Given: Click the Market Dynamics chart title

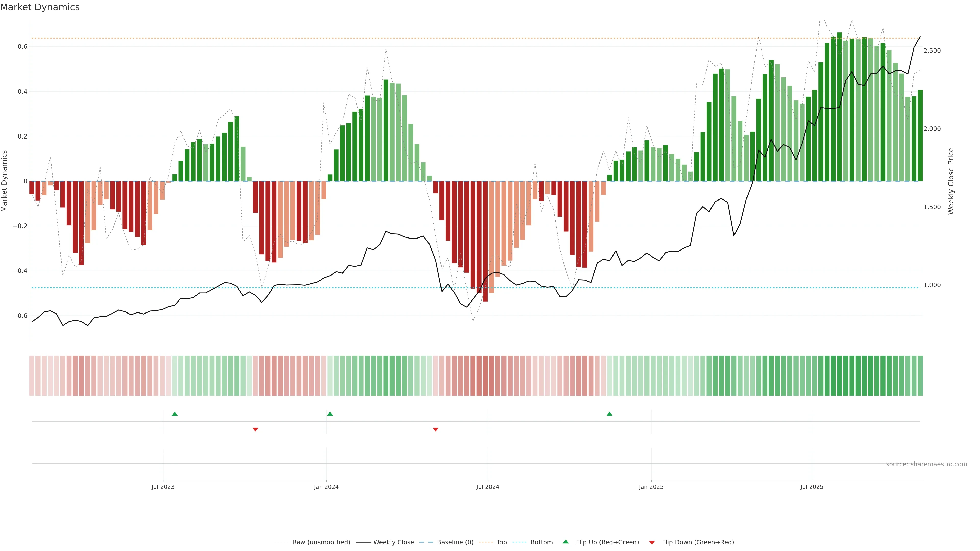Looking at the screenshot, I should click(x=40, y=7).
